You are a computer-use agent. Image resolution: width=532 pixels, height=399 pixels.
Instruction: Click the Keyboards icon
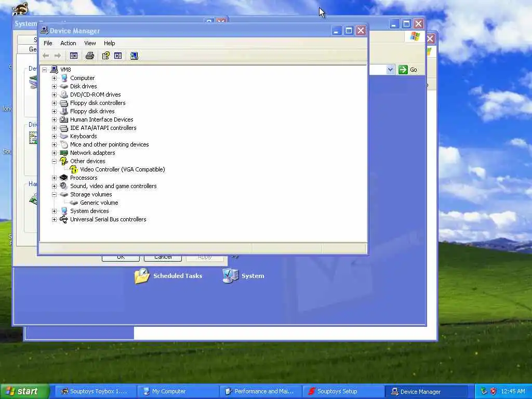64,136
